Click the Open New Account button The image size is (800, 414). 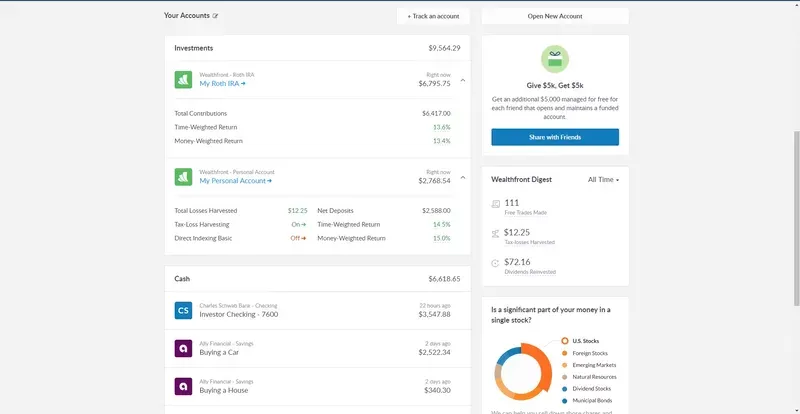[x=555, y=16]
